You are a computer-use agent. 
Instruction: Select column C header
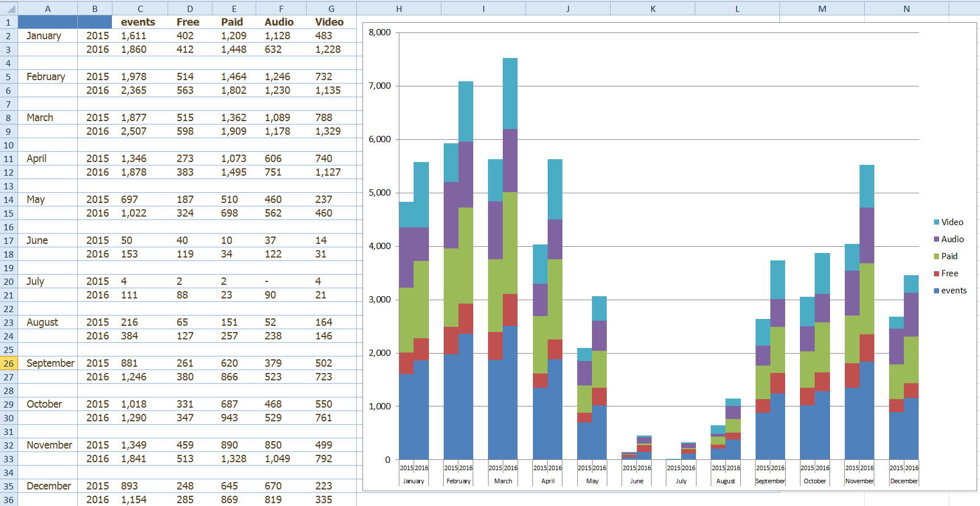pos(140,9)
